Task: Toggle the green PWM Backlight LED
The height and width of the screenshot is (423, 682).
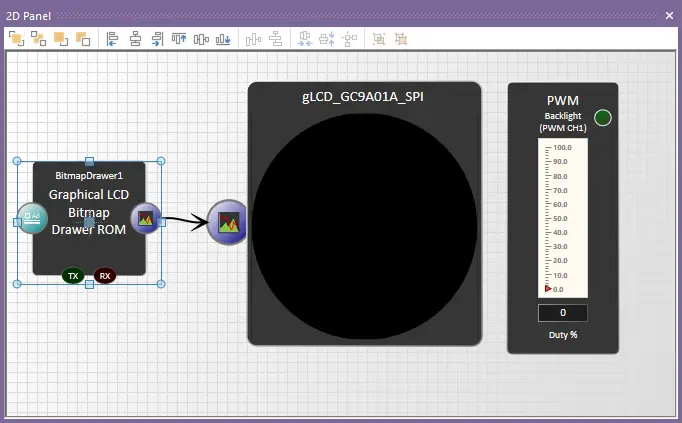Action: click(603, 119)
